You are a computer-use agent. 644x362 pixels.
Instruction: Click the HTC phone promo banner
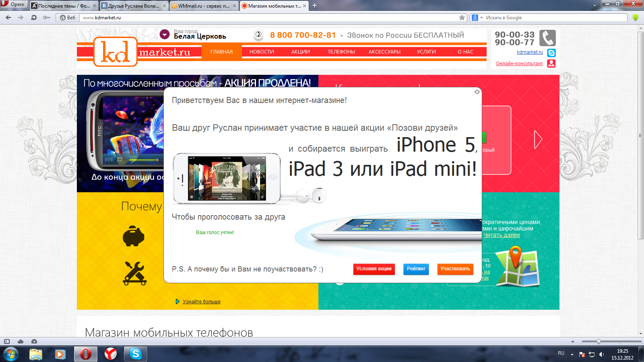pos(121,134)
